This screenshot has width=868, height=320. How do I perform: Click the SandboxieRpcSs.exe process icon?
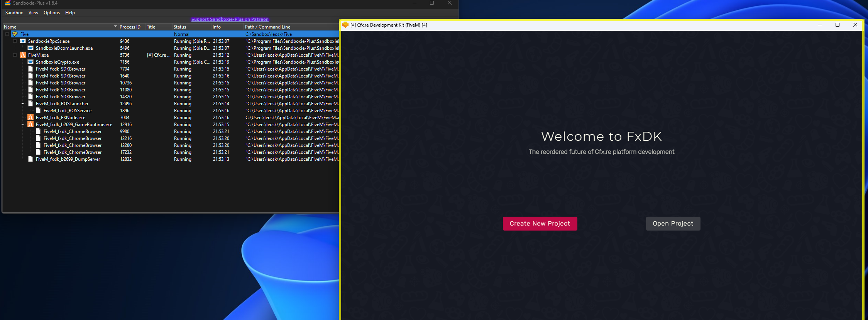(x=23, y=41)
